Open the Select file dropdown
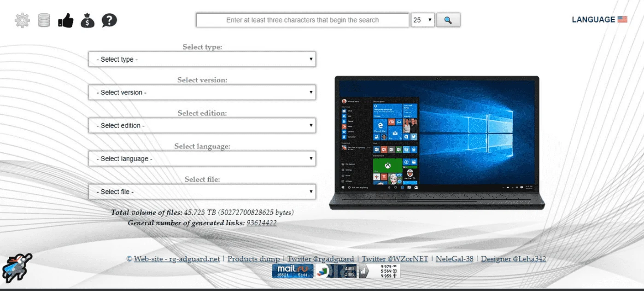The image size is (644, 291). point(202,192)
